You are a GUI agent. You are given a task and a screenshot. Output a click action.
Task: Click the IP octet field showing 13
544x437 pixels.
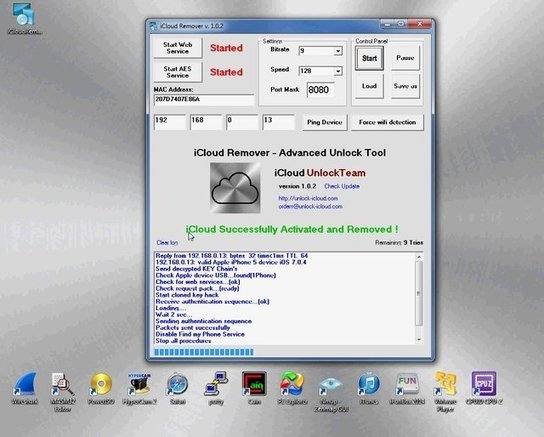click(x=279, y=122)
